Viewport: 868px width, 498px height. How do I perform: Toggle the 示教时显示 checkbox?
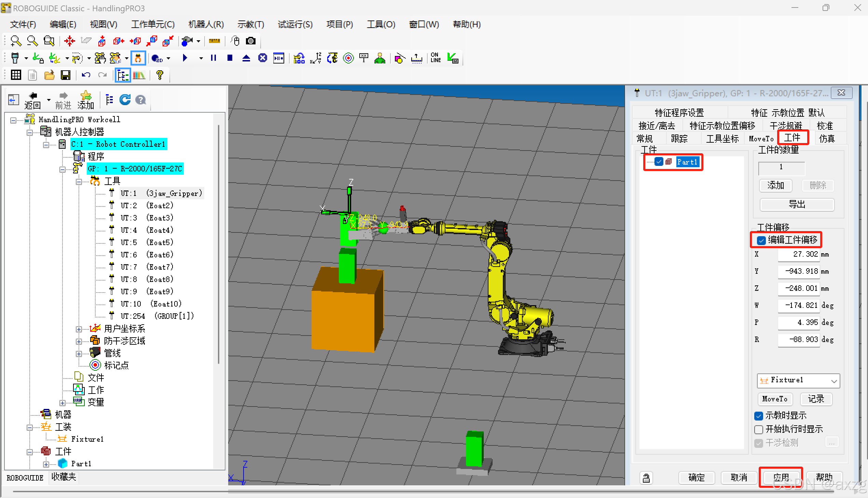point(759,416)
